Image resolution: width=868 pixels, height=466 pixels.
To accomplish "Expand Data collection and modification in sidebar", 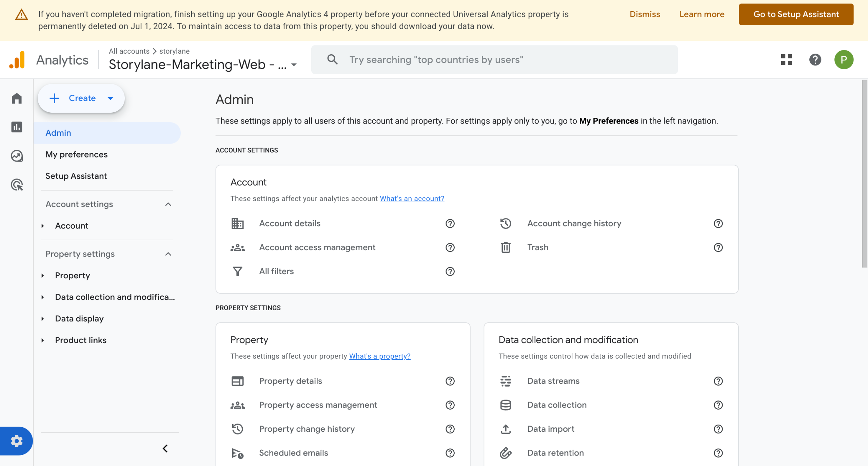I will (x=43, y=297).
